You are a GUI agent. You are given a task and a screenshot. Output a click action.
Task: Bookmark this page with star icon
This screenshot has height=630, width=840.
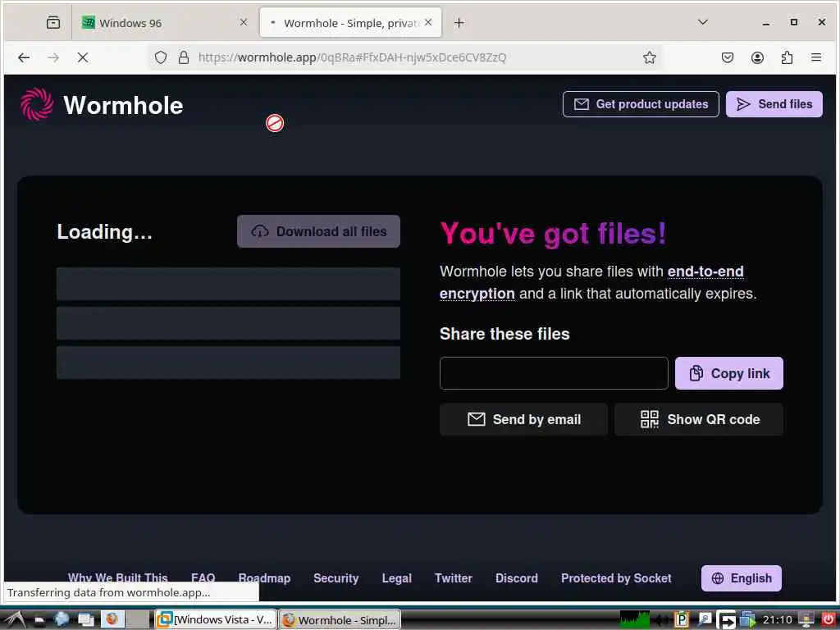[650, 57]
